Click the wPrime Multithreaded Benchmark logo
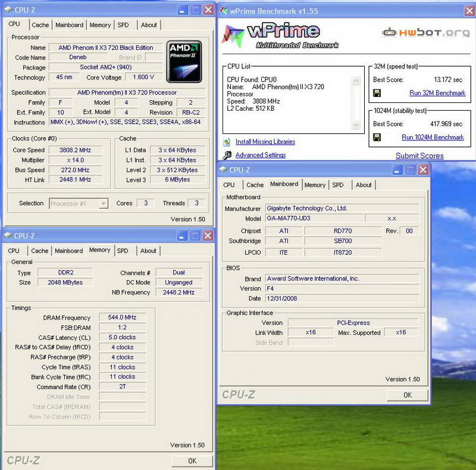The width and height of the screenshot is (476, 470). pyautogui.click(x=281, y=36)
